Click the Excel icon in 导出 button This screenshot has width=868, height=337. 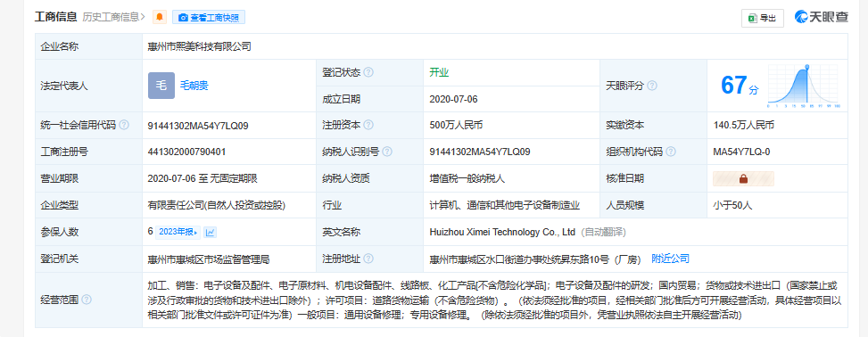click(x=752, y=18)
